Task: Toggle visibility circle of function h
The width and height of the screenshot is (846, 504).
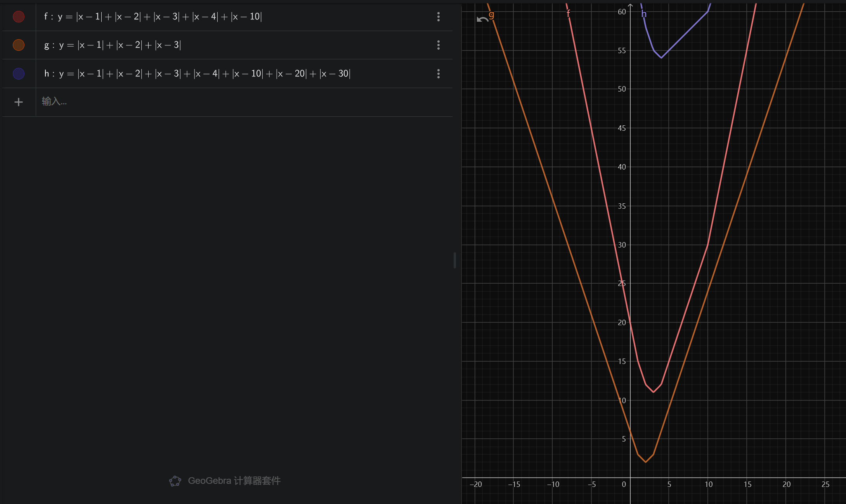Action: pos(19,74)
